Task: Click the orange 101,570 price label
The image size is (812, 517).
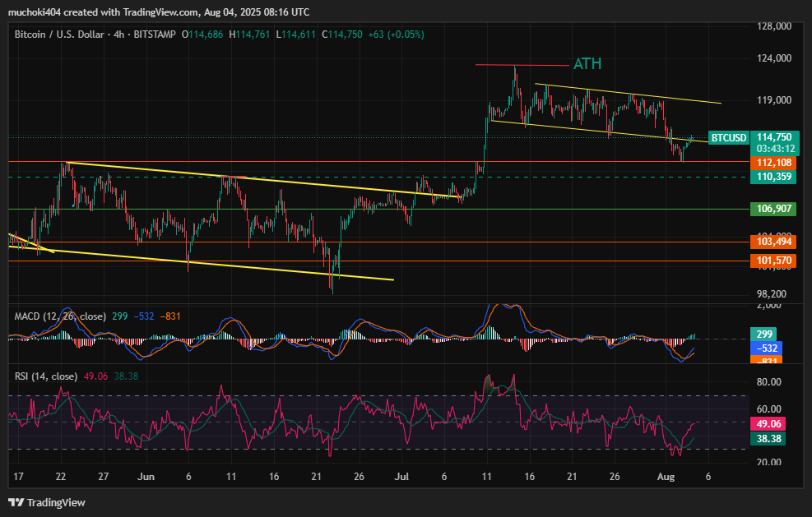Action: pos(773,261)
